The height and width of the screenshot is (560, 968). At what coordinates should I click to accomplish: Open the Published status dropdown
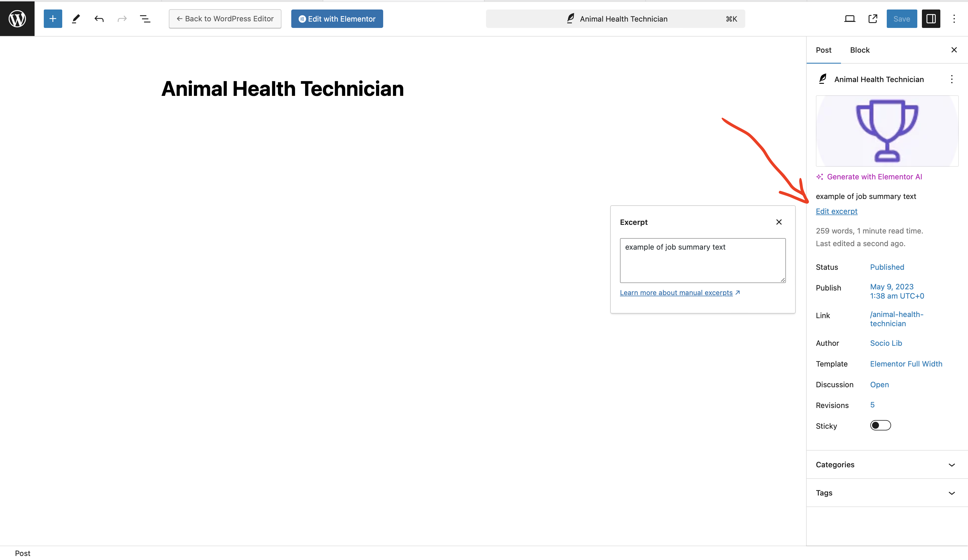pyautogui.click(x=887, y=267)
